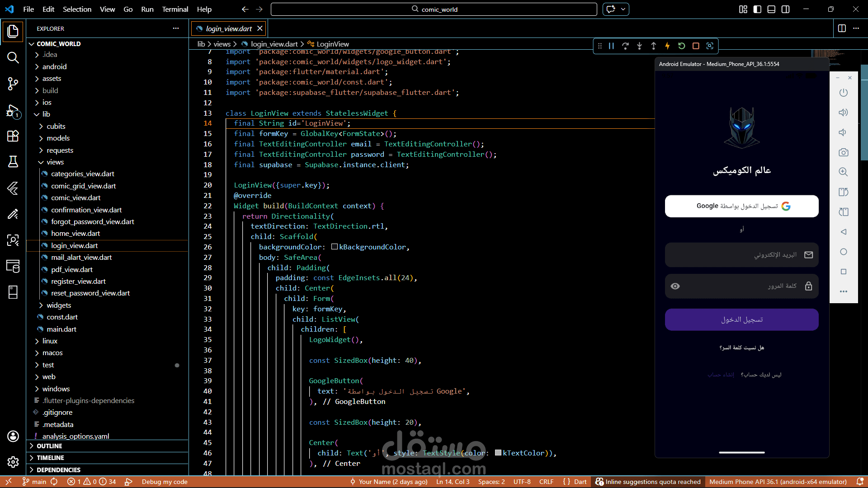Stop debugging with the red square
This screenshot has width=868, height=488.
[696, 46]
